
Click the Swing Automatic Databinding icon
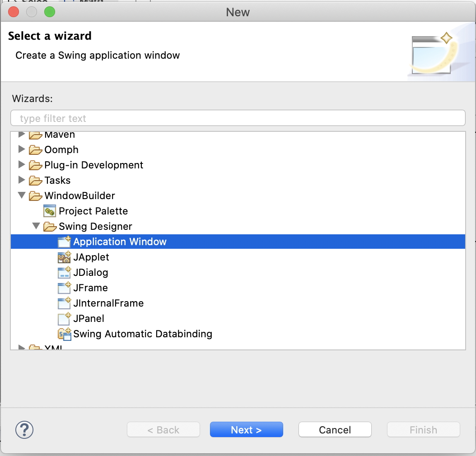pos(65,334)
